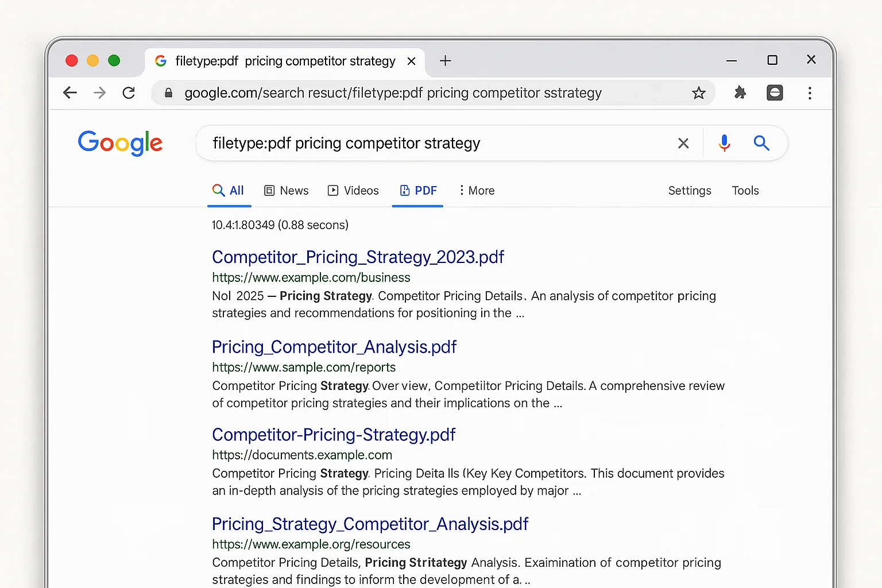882x588 pixels.
Task: Open the More filter dropdown
Action: (476, 190)
